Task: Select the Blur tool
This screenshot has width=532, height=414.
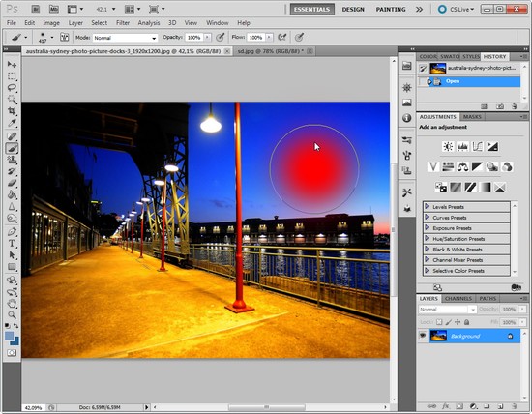Action: (x=12, y=206)
